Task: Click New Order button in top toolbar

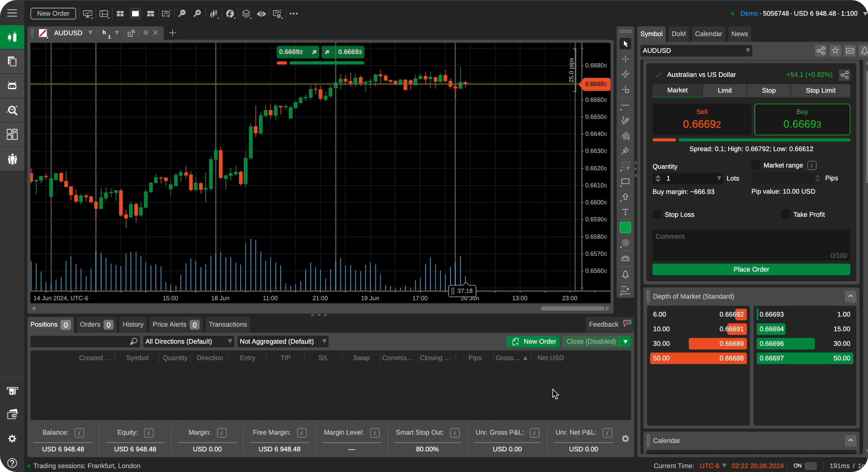Action: point(53,13)
